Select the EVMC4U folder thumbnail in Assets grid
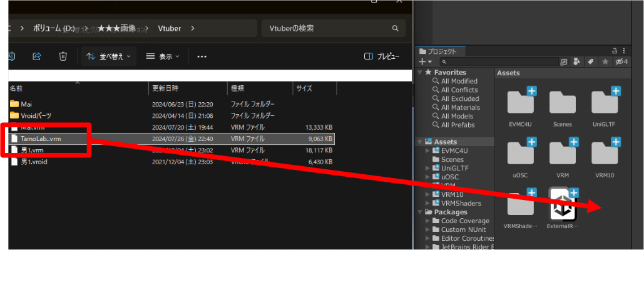 point(520,102)
